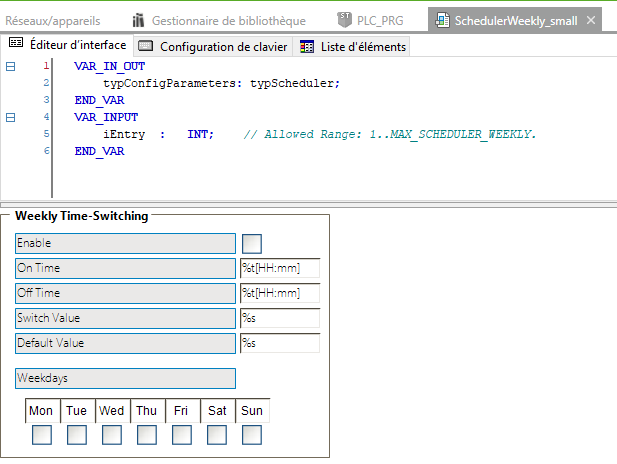Click the Liste d'éléments list icon

pyautogui.click(x=307, y=46)
